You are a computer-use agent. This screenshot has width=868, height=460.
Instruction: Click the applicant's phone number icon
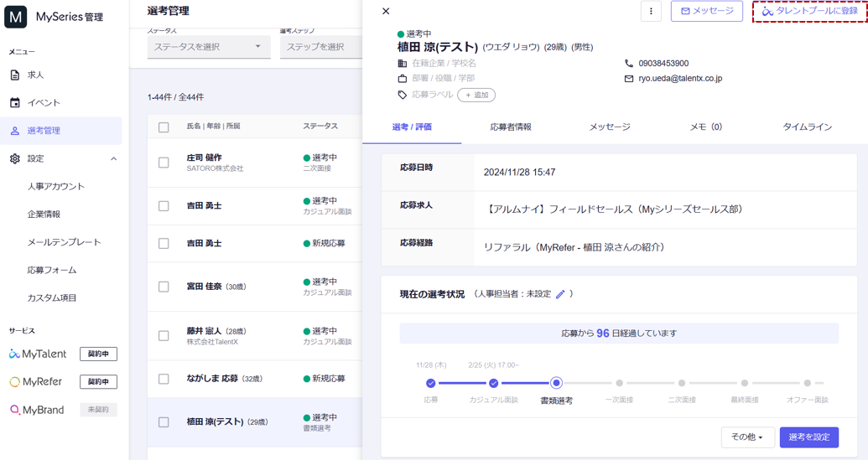(629, 64)
